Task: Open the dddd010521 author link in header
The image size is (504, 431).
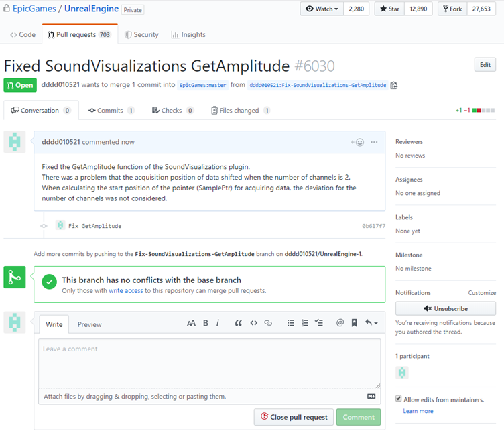Action: (x=60, y=85)
